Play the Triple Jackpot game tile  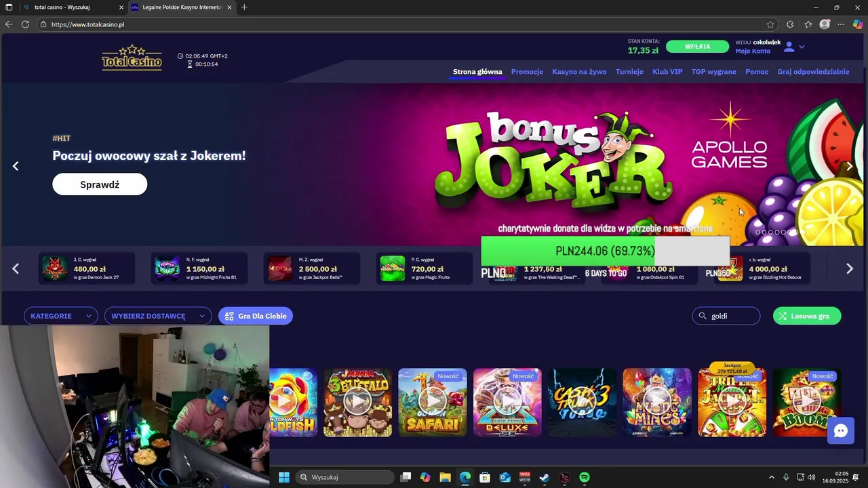coord(732,403)
